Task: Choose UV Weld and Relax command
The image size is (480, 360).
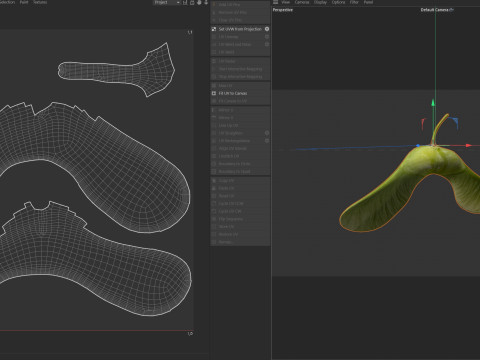Action: tap(234, 44)
